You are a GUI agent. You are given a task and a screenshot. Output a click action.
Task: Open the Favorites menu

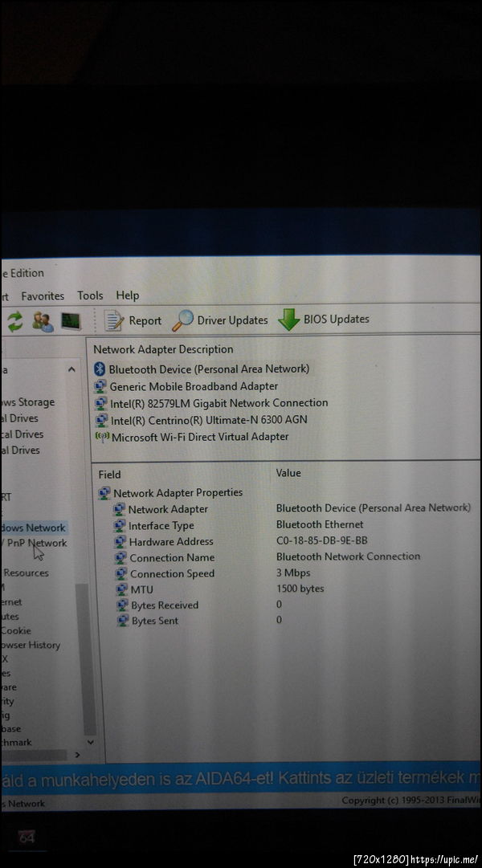43,296
